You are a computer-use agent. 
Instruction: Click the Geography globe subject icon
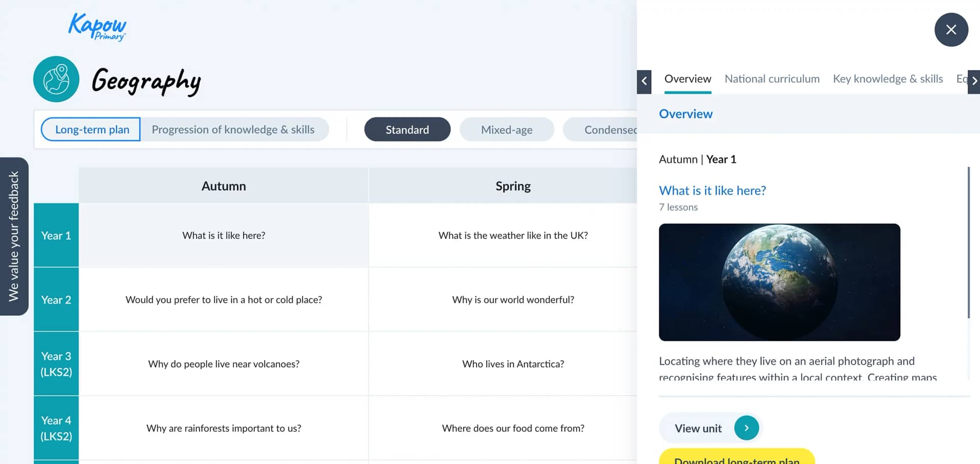56,79
